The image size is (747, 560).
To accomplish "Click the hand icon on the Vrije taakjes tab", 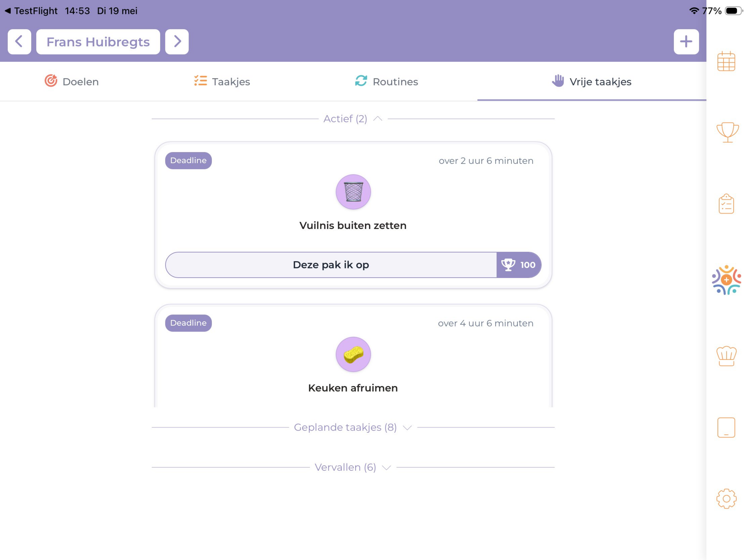I will pyautogui.click(x=558, y=81).
